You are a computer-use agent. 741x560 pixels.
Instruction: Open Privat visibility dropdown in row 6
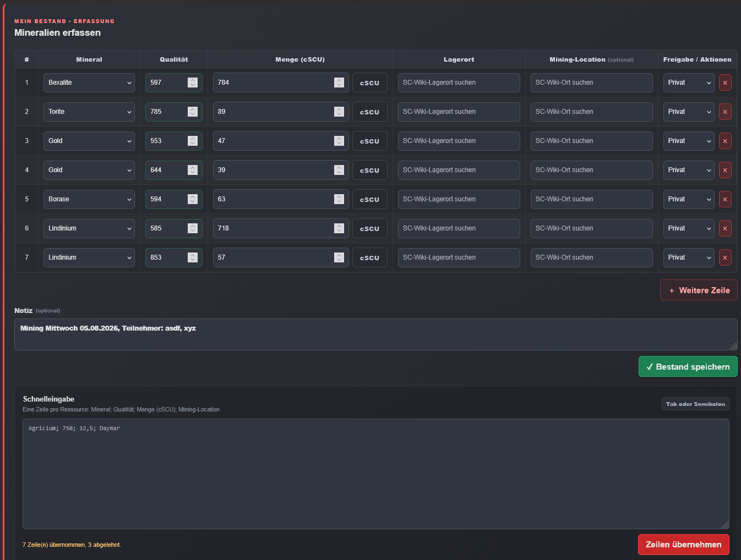coord(689,228)
